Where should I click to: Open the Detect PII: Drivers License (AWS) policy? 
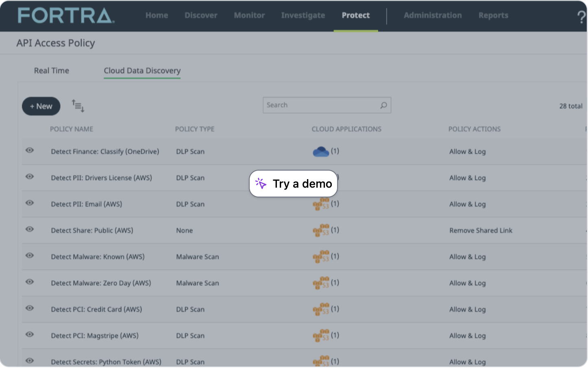[x=101, y=178]
